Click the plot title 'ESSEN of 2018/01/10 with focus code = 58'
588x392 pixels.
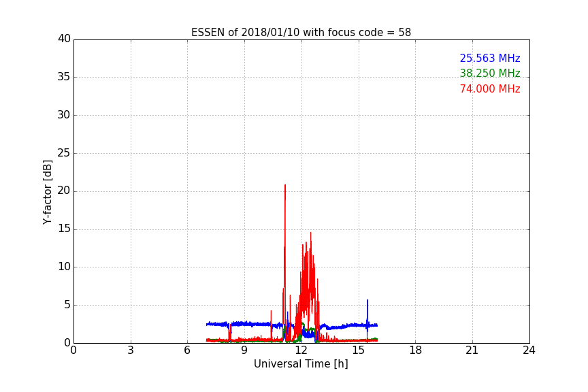(x=301, y=32)
